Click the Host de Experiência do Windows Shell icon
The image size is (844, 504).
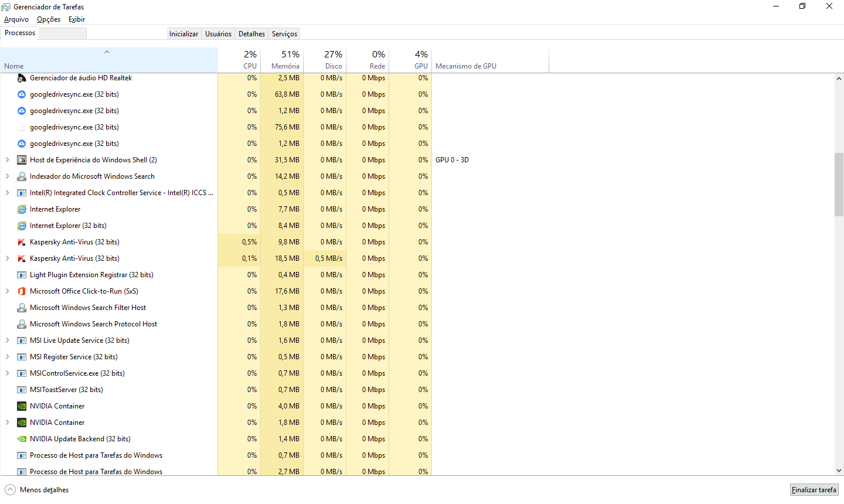(x=22, y=160)
